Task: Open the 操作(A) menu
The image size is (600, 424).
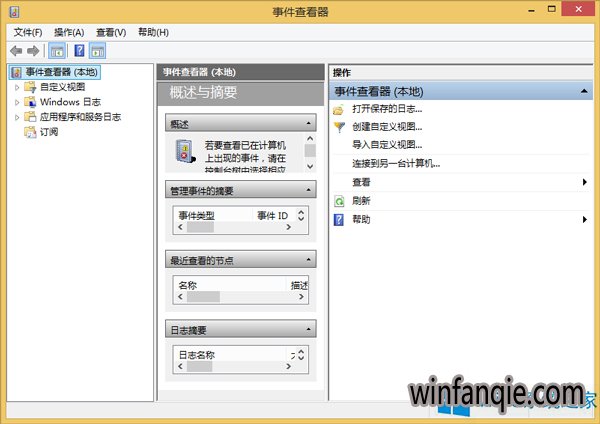Action: click(x=69, y=33)
